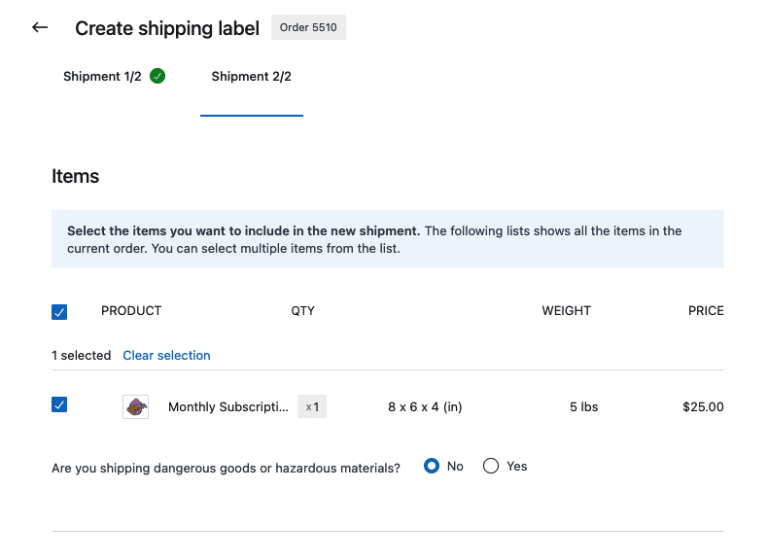Click the green checkmark on Shipment 1/2
The height and width of the screenshot is (560, 768).
coord(157,76)
